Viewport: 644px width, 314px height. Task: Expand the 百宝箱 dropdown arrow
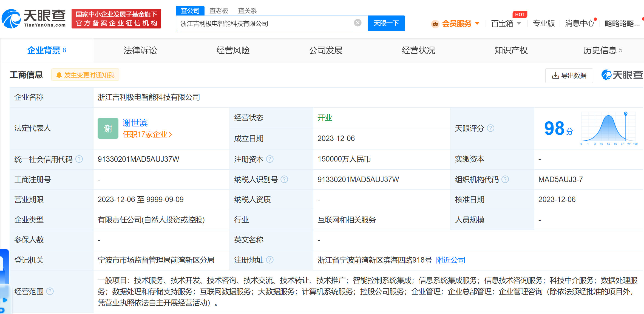(x=519, y=24)
